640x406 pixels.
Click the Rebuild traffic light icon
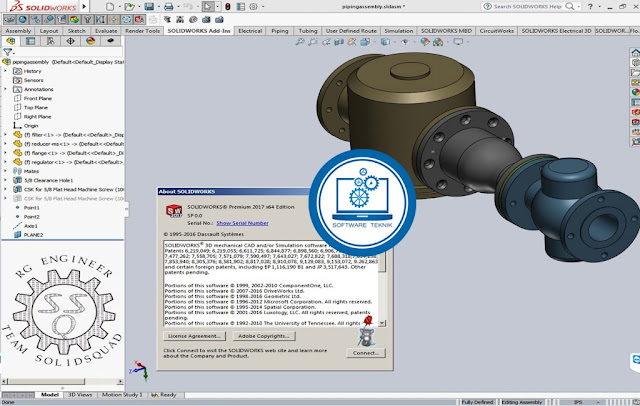[x=228, y=7]
